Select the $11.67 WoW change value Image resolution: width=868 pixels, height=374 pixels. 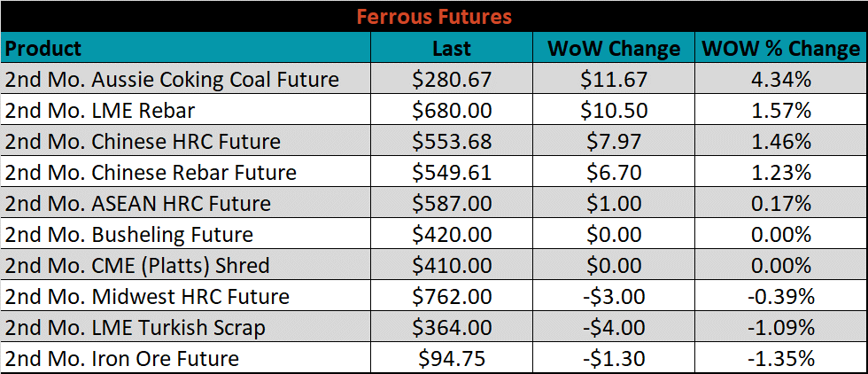[x=613, y=79]
